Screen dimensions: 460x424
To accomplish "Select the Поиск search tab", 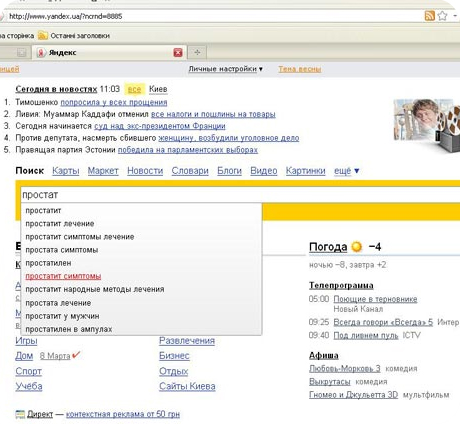I will pos(30,171).
